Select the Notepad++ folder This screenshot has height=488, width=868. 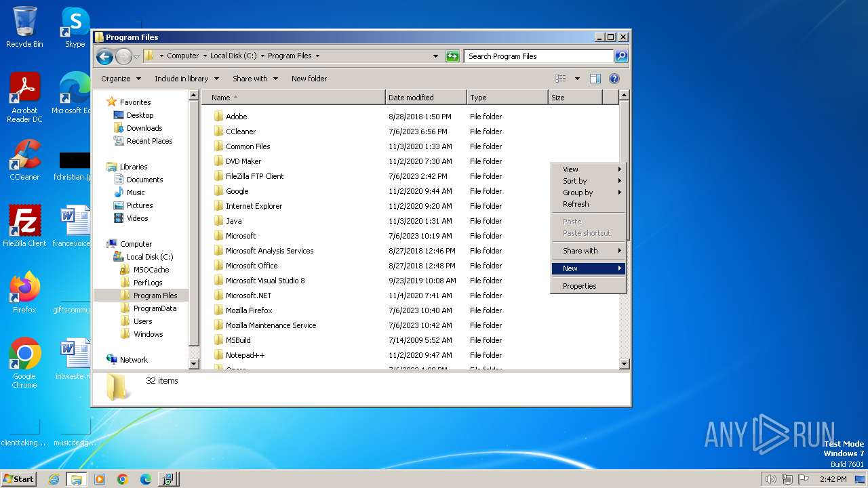(245, 355)
